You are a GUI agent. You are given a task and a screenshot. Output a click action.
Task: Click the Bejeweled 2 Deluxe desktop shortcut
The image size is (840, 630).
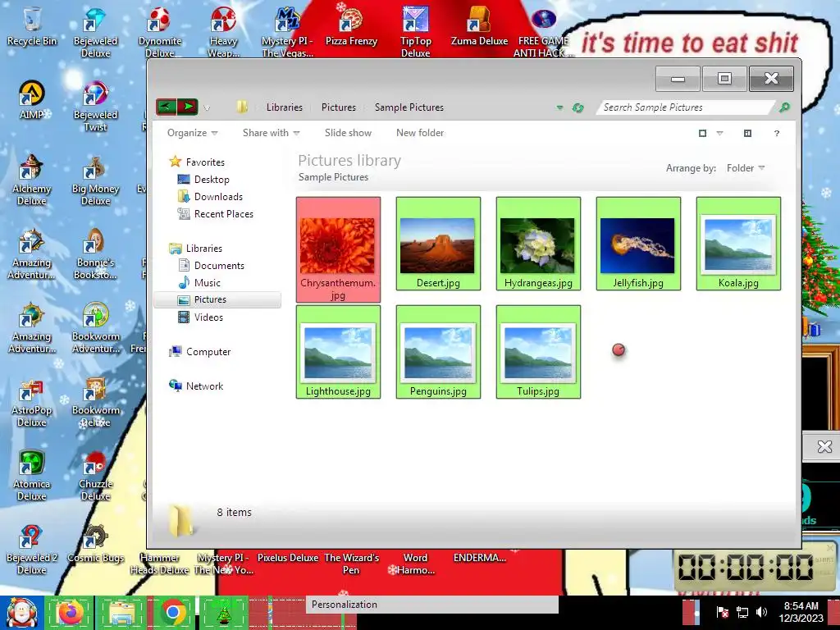[x=32, y=550]
